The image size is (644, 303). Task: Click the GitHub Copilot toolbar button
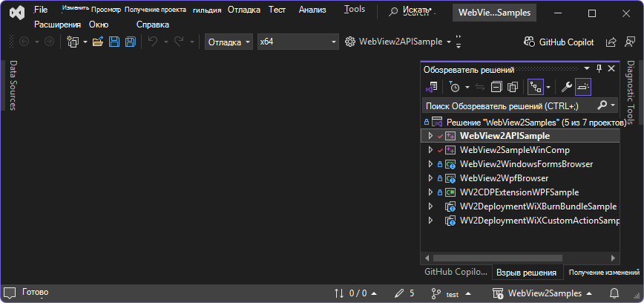tap(559, 42)
